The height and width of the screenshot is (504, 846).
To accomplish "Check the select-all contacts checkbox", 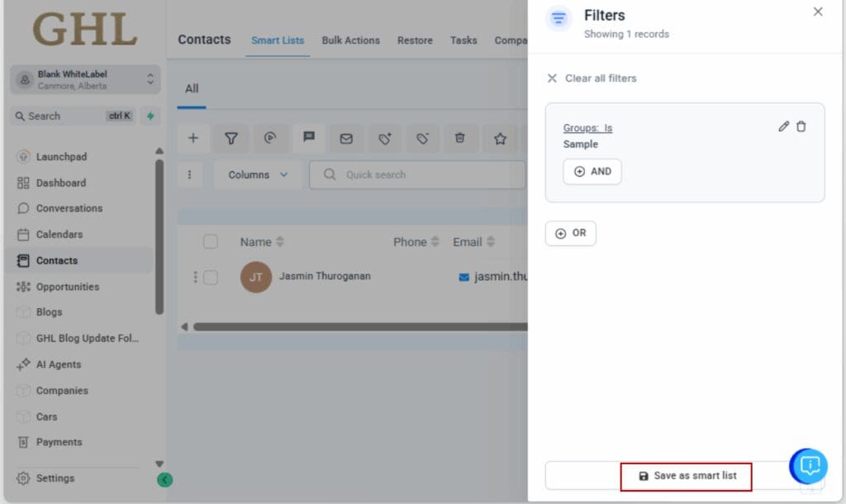I will pos(211,241).
